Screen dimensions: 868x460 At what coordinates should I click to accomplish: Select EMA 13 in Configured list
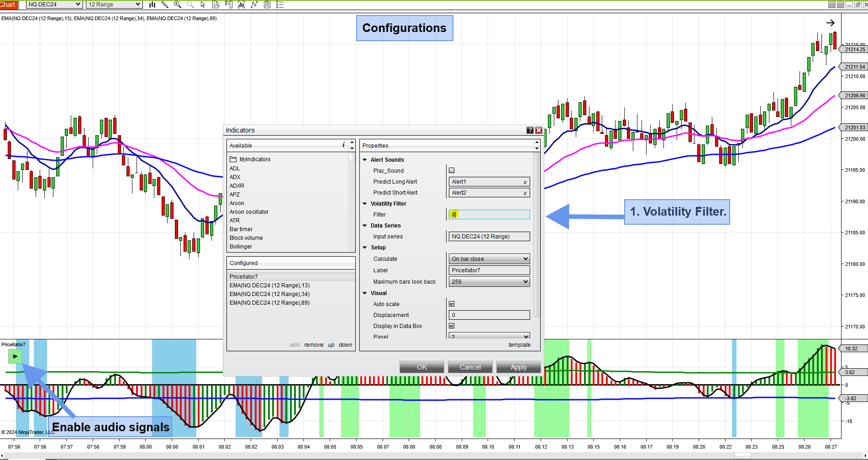[291, 286]
